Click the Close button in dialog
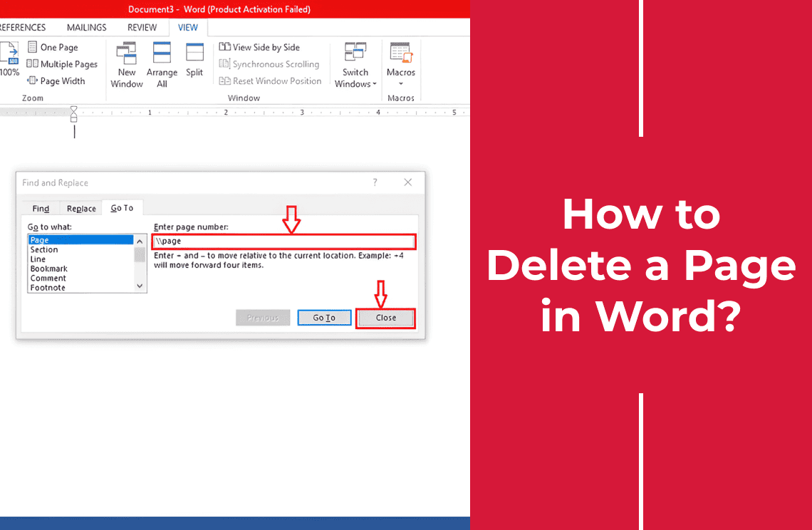 pos(385,318)
